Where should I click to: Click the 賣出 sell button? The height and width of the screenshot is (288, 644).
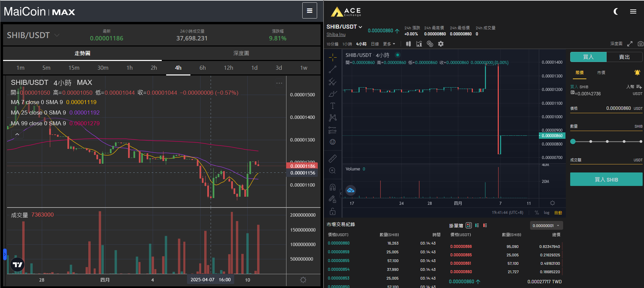click(624, 57)
